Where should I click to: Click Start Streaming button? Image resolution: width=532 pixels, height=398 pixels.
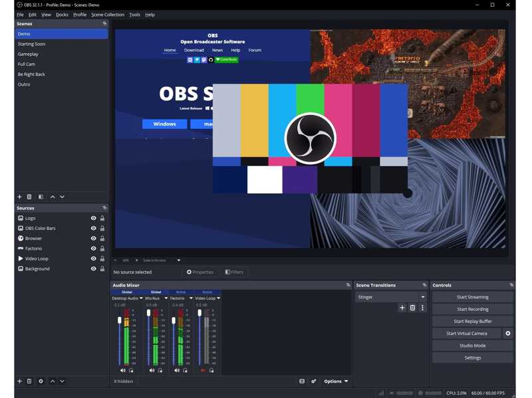tap(473, 297)
